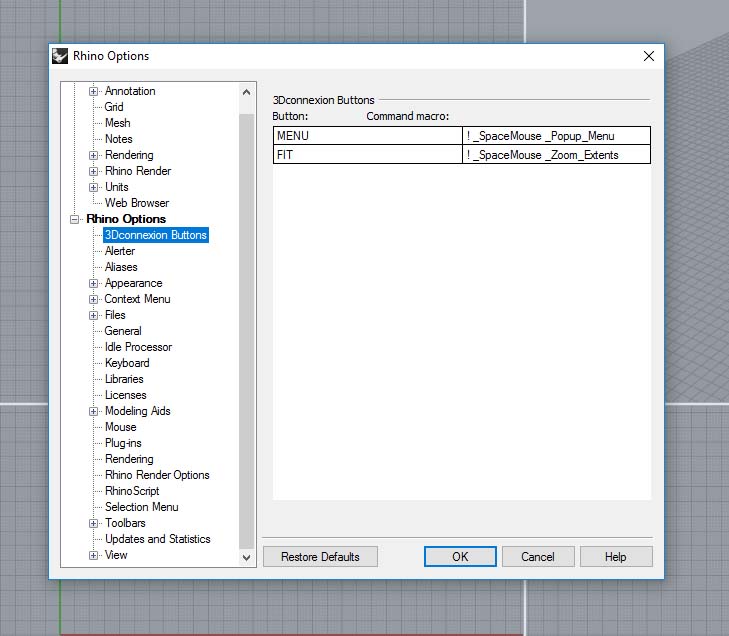The height and width of the screenshot is (636, 729).
Task: Select Grid in the options tree
Action: (x=114, y=107)
